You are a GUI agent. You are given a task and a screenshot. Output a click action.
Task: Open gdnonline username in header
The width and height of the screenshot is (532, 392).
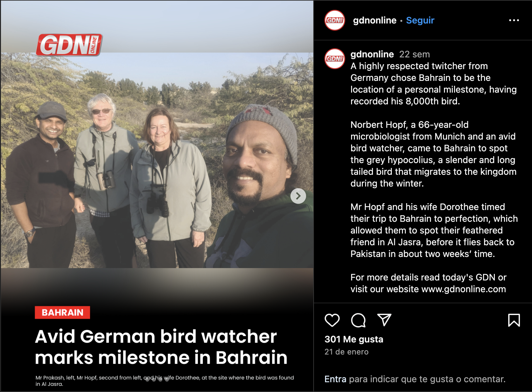[x=375, y=20]
